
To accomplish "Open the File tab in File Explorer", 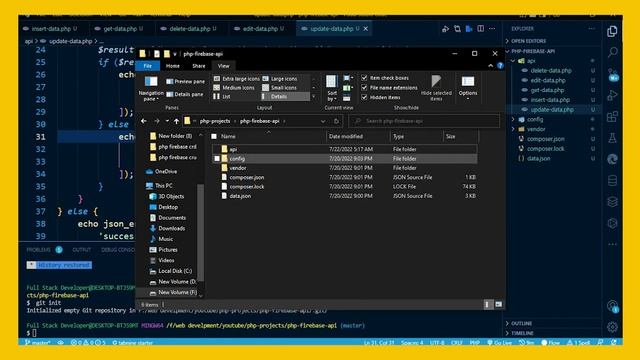I will [x=148, y=66].
